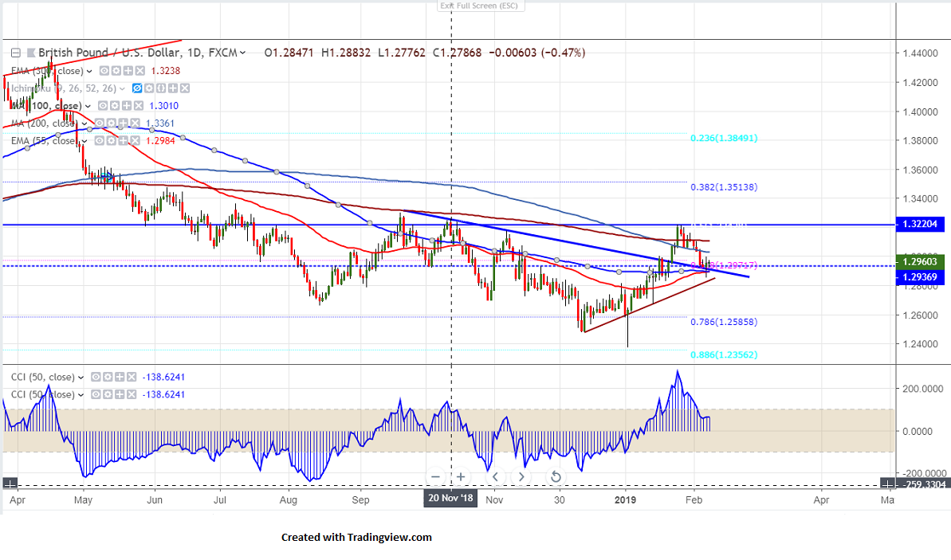Expand the first CCI (50, close) dropdown arrow
Viewport: 951px width, 560px height.
[x=81, y=378]
